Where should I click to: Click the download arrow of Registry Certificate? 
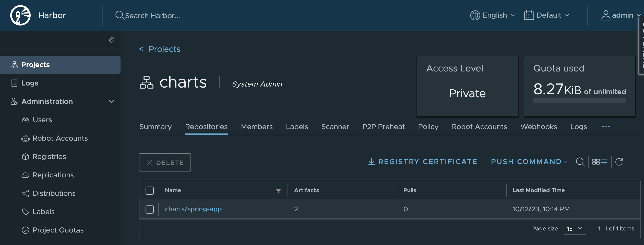372,162
